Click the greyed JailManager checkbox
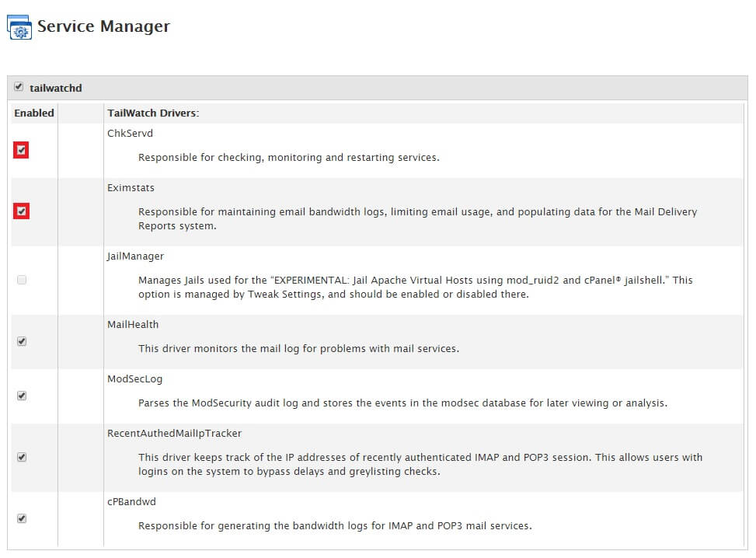The width and height of the screenshot is (756, 558). (22, 280)
